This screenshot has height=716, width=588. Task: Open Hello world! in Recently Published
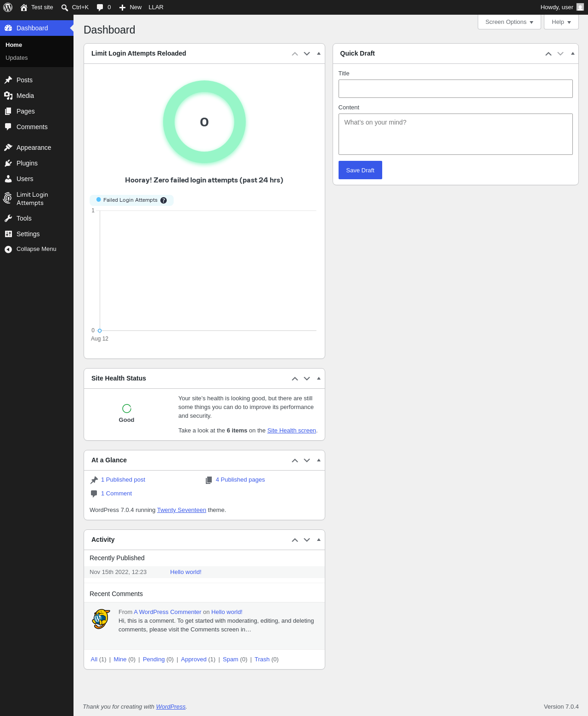click(186, 572)
